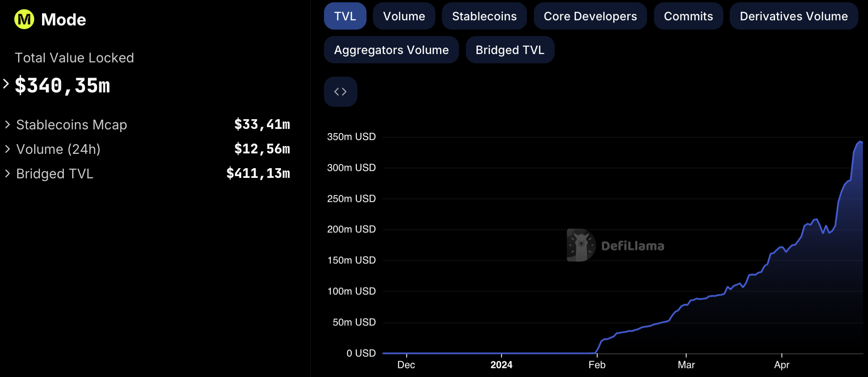Screen dimensions: 868x377
Task: Toggle Volume chart series
Action: [404, 16]
